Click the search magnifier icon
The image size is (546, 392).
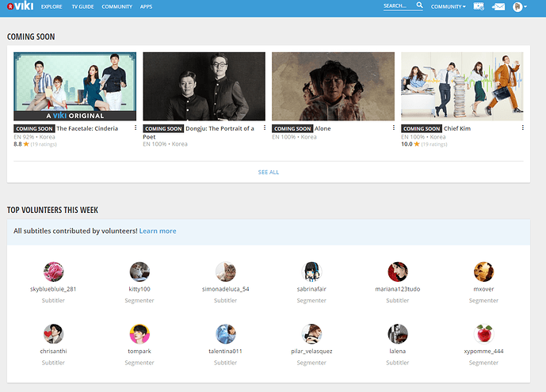coord(420,6)
